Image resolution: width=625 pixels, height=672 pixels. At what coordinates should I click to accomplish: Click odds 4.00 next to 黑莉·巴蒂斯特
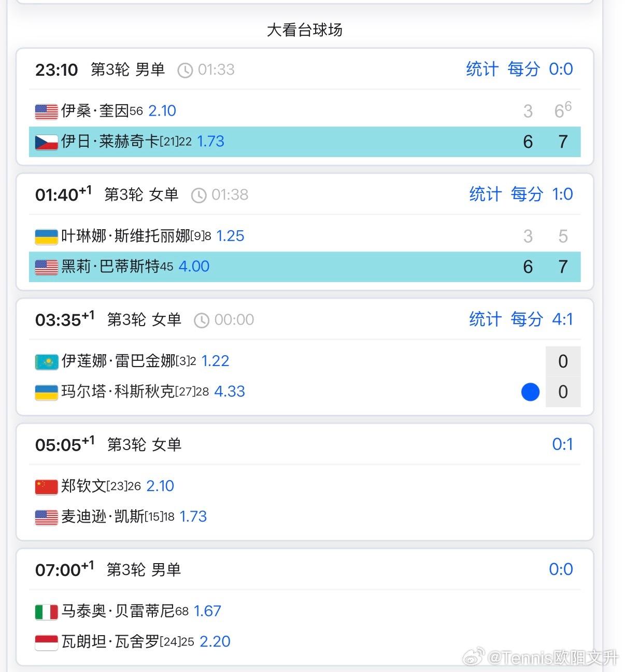[x=194, y=267]
